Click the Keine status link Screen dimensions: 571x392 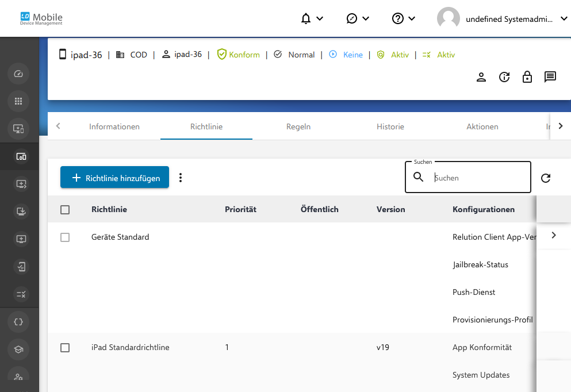tap(353, 55)
